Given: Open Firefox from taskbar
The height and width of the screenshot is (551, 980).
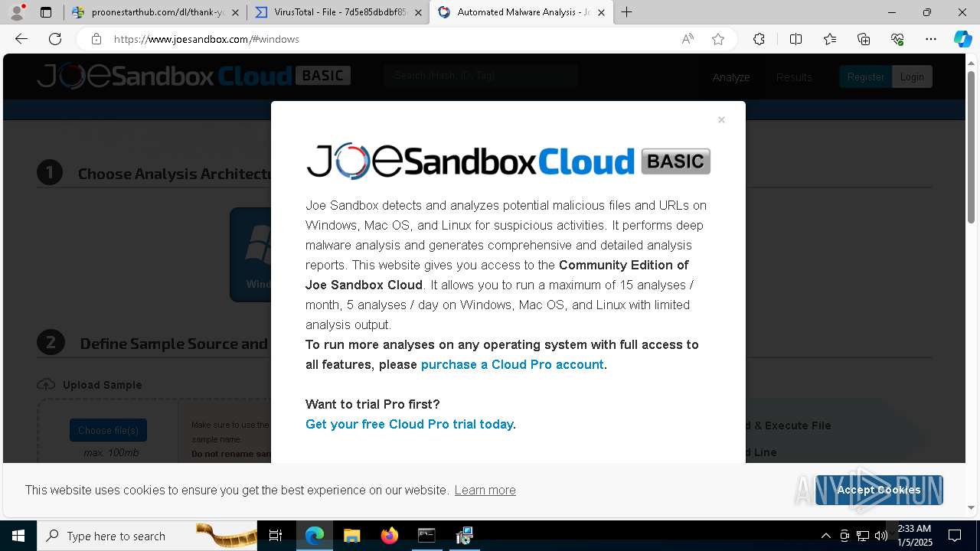Looking at the screenshot, I should [x=390, y=536].
